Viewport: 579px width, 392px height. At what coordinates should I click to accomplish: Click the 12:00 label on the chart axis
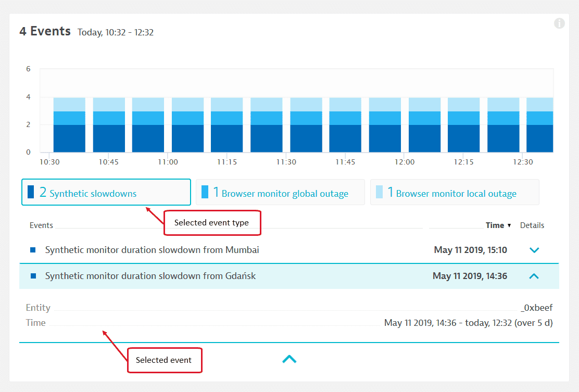tap(405, 162)
